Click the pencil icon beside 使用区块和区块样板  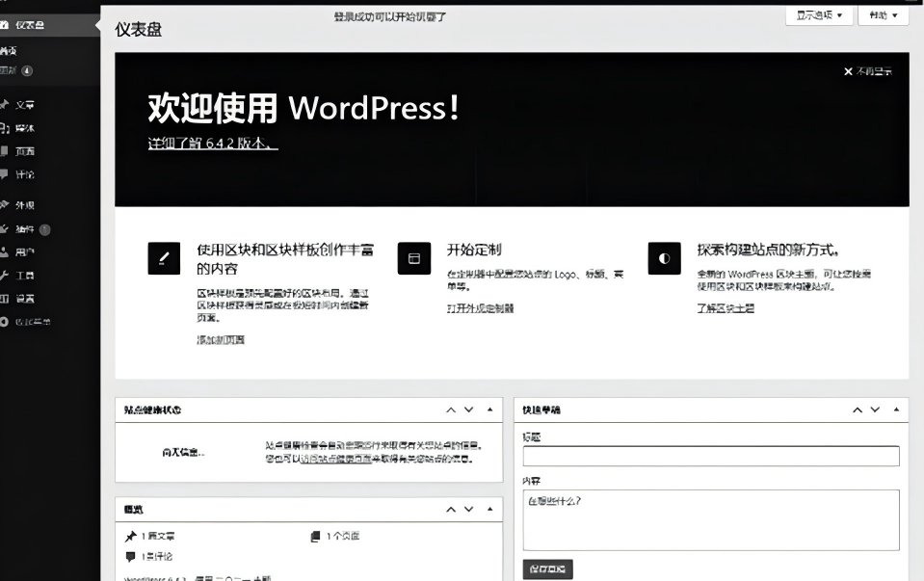pos(164,258)
